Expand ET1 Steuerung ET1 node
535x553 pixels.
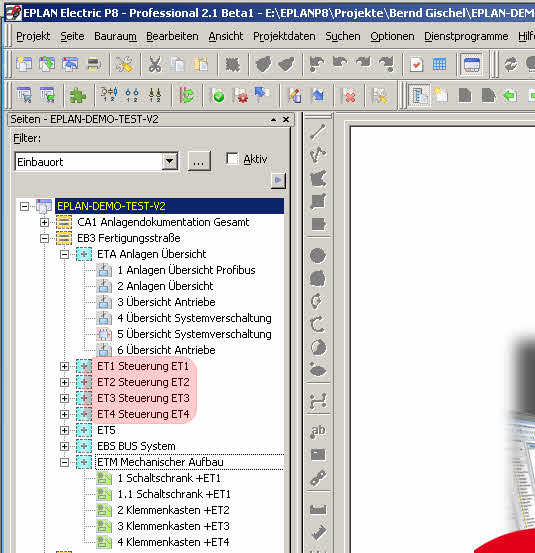click(x=65, y=366)
